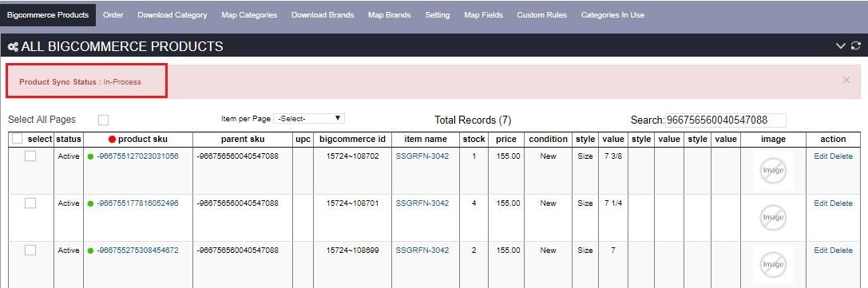Screen dimensions: 868x288
Task: Open SSGRFN-3042 item for bigcommerce id 15724~108702
Action: point(422,156)
